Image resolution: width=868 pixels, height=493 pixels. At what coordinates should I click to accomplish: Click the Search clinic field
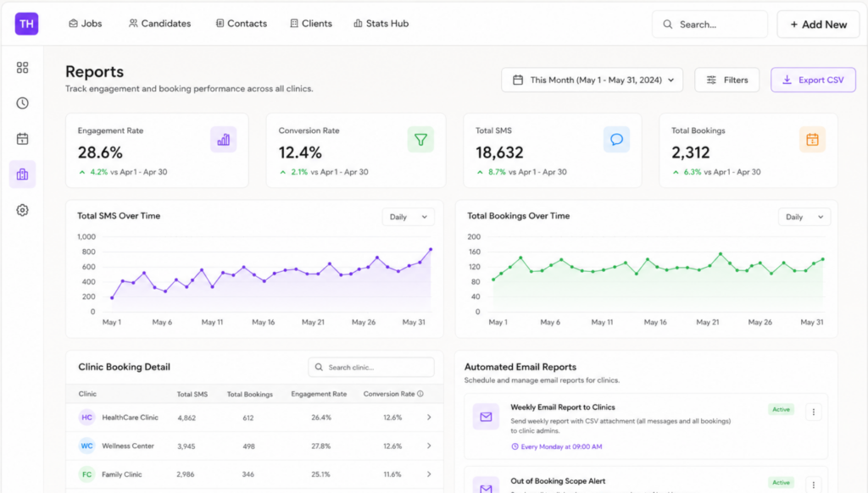(x=371, y=368)
